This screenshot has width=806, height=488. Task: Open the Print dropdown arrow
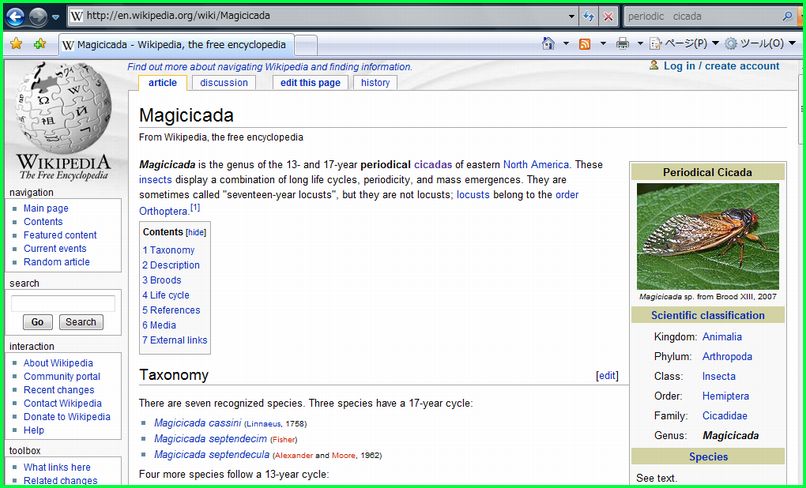640,44
